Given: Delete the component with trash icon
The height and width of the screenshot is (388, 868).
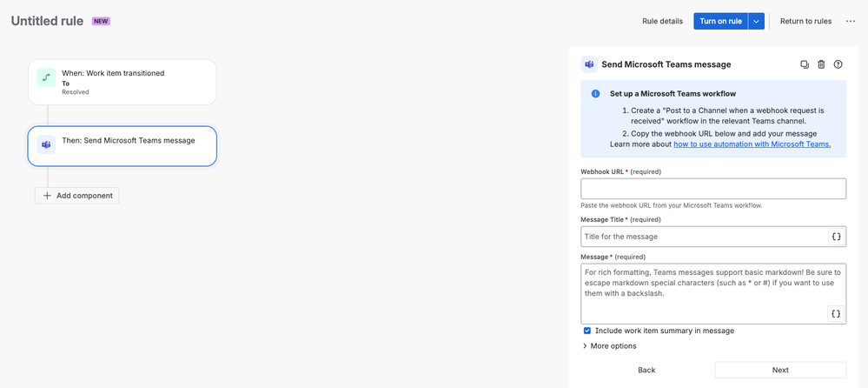Looking at the screenshot, I should [821, 64].
